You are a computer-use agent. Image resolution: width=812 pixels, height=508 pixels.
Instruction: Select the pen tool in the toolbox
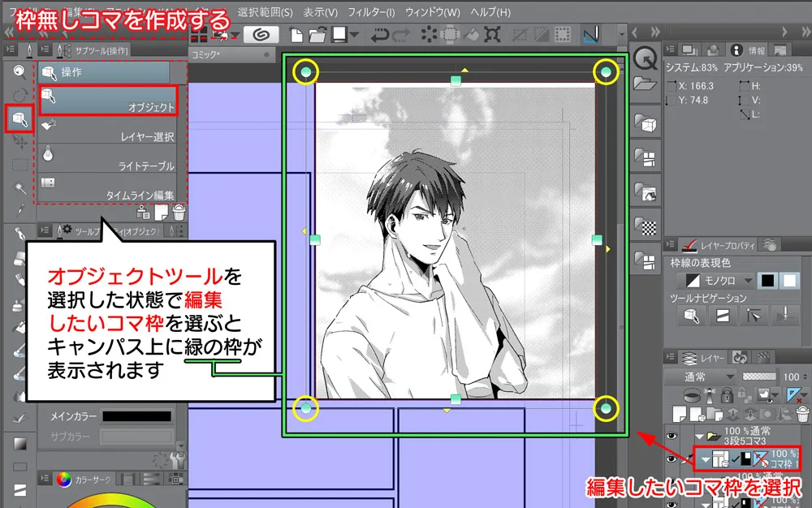[19, 234]
